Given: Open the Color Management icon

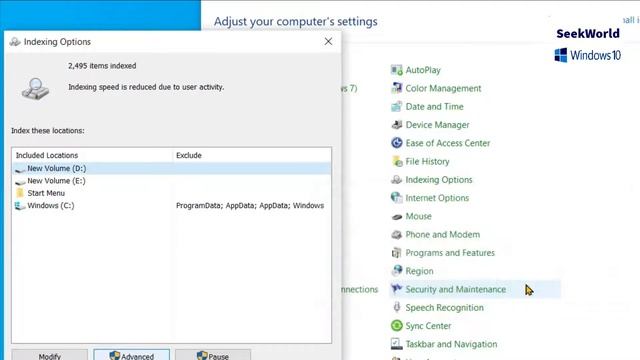Looking at the screenshot, I should point(396,88).
